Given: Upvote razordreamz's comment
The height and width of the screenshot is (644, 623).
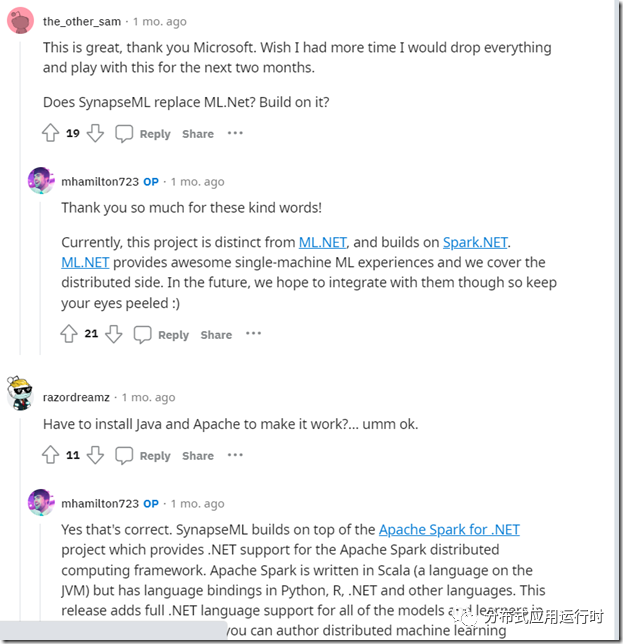Looking at the screenshot, I should pos(51,455).
